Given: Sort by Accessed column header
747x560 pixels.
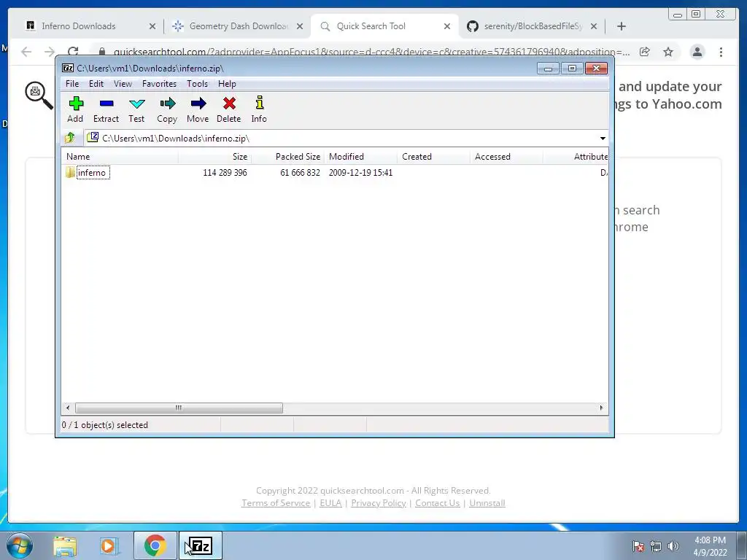Looking at the screenshot, I should (x=506, y=157).
